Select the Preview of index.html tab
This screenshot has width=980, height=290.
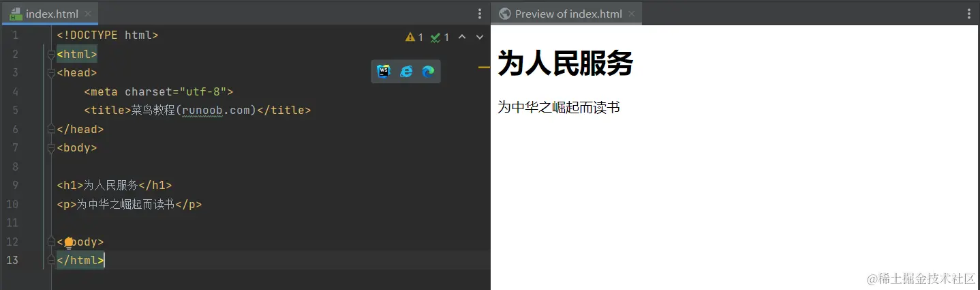(567, 14)
